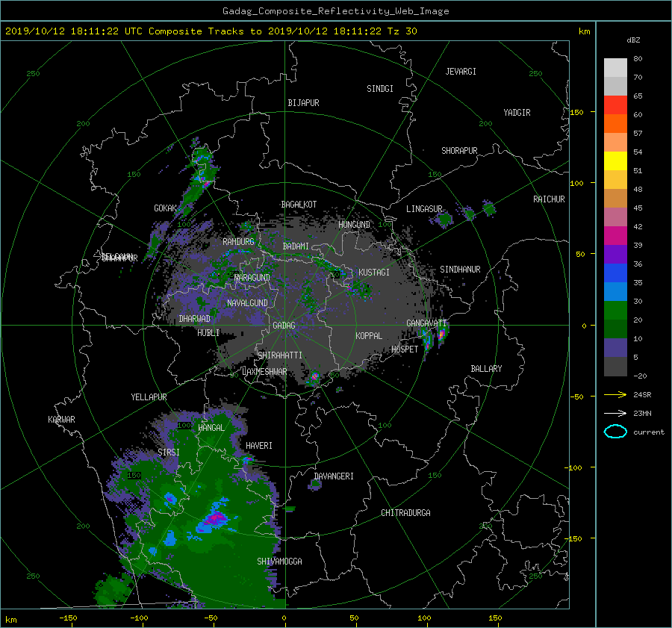The image size is (672, 628).
Task: Click the Gadag_Composite_Reflectivity_Web_Image title
Action: point(335,11)
